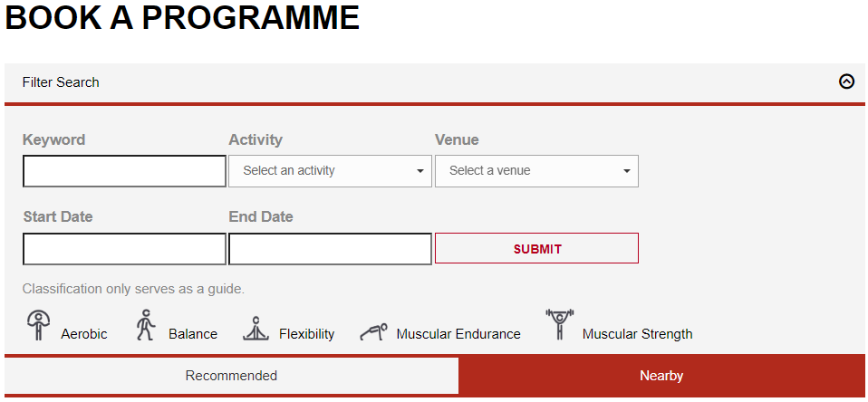Click the Start Date field

click(x=124, y=249)
